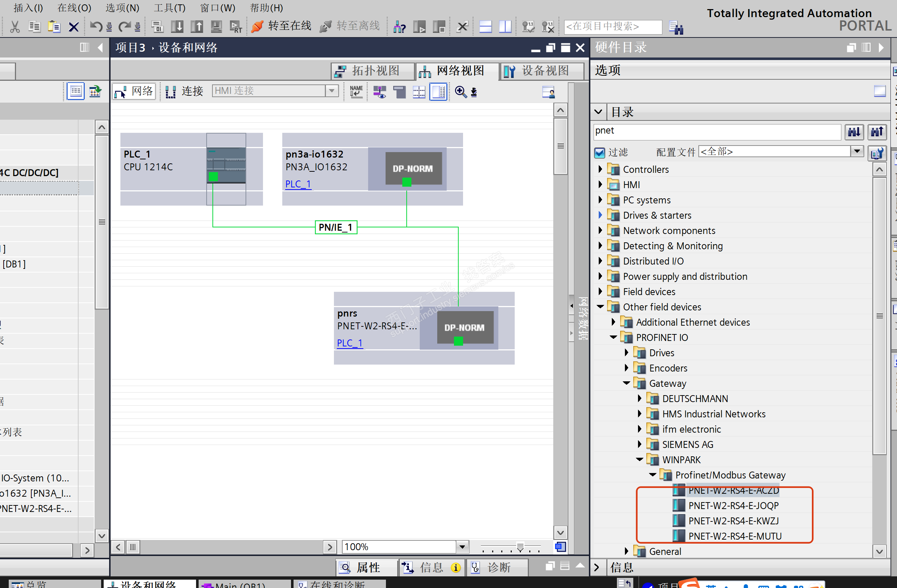The image size is (897, 588).
Task: Open the HMI 连接 connection type dropdown
Action: tap(331, 91)
